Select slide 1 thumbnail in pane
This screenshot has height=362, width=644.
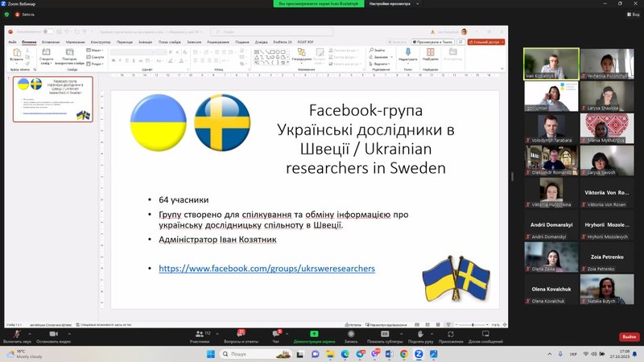(53, 99)
